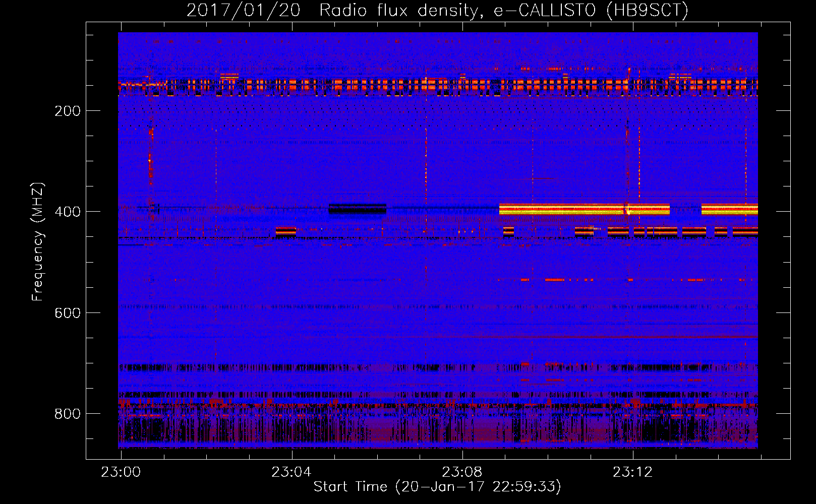Click the 23:04 time tick label

point(292,472)
